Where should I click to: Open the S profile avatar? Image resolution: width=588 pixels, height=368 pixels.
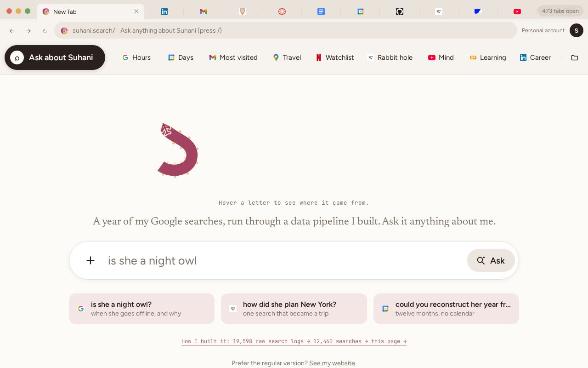pos(577,30)
